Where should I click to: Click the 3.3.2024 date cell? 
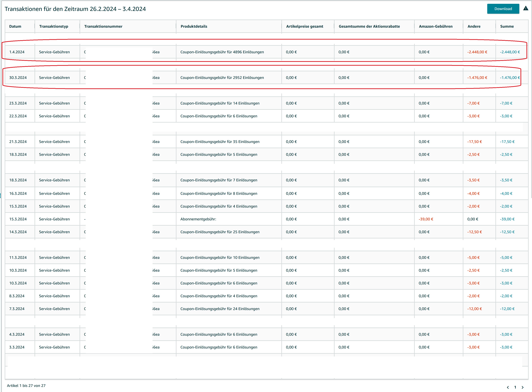[x=17, y=347]
